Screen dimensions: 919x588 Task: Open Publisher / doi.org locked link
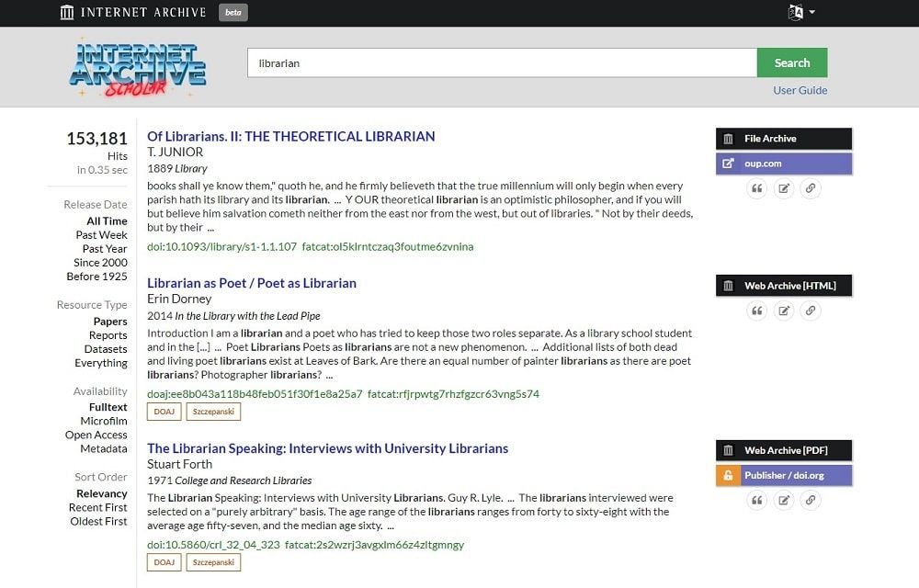click(x=784, y=476)
